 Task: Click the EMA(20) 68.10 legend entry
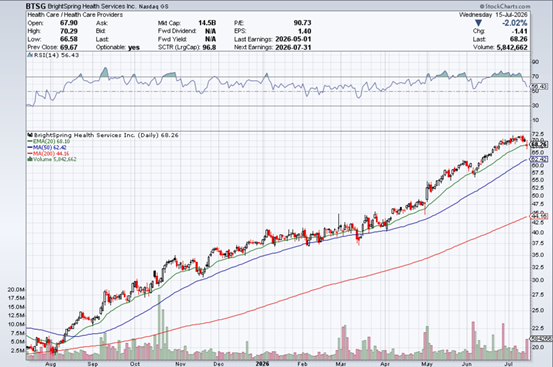pyautogui.click(x=49, y=141)
